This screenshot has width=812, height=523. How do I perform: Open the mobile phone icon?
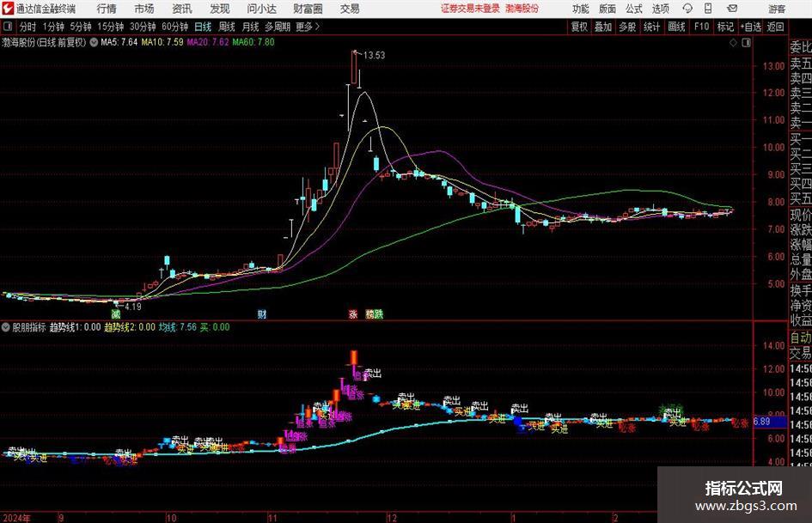click(708, 9)
